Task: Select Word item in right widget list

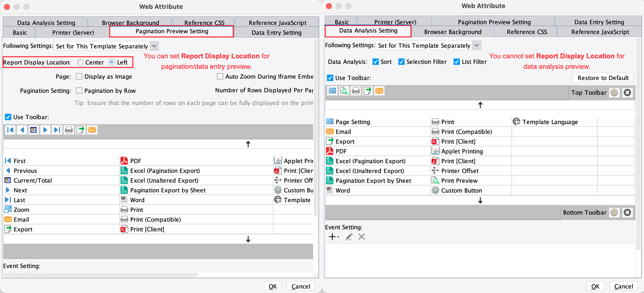Action: click(378, 190)
